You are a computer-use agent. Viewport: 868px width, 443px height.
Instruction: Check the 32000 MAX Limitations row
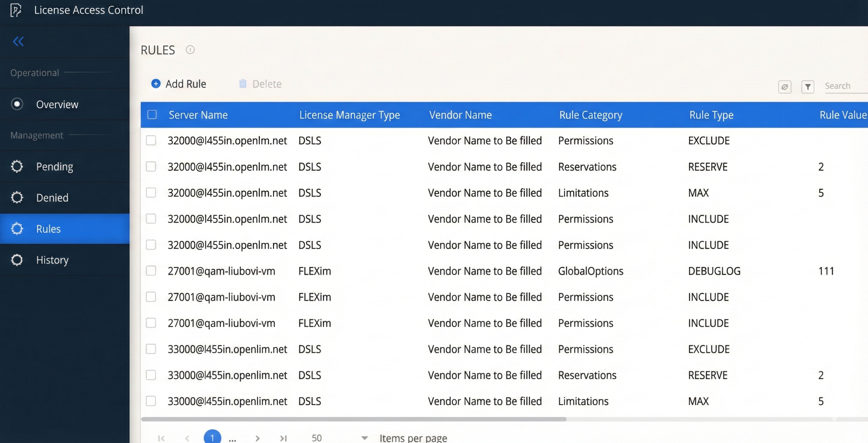151,192
